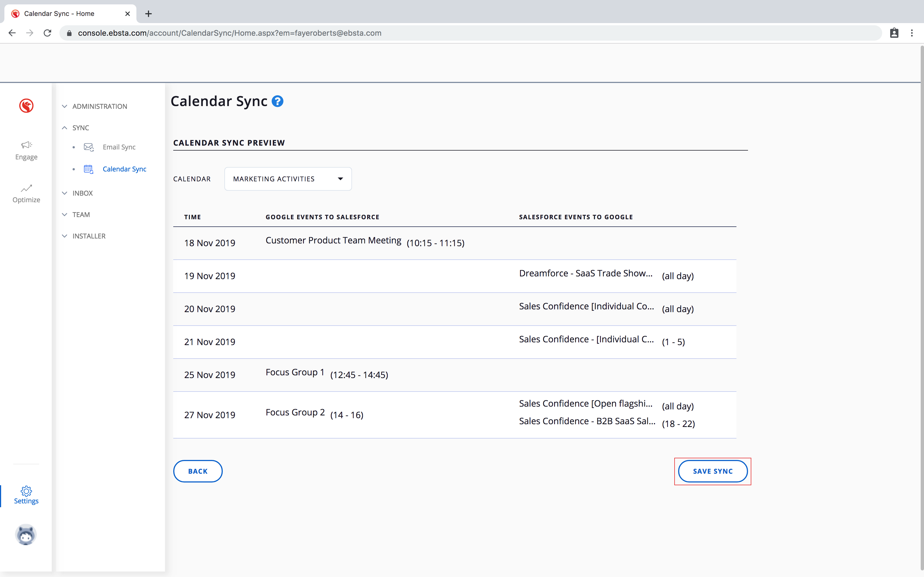
Task: Select Calendar Sync in sidebar
Action: click(x=124, y=169)
